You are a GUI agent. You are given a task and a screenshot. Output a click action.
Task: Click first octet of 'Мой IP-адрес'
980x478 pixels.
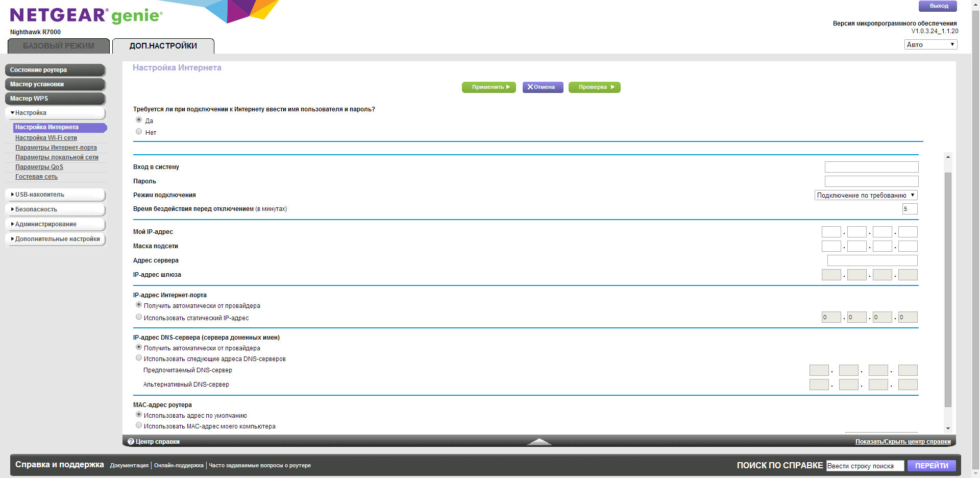point(831,232)
